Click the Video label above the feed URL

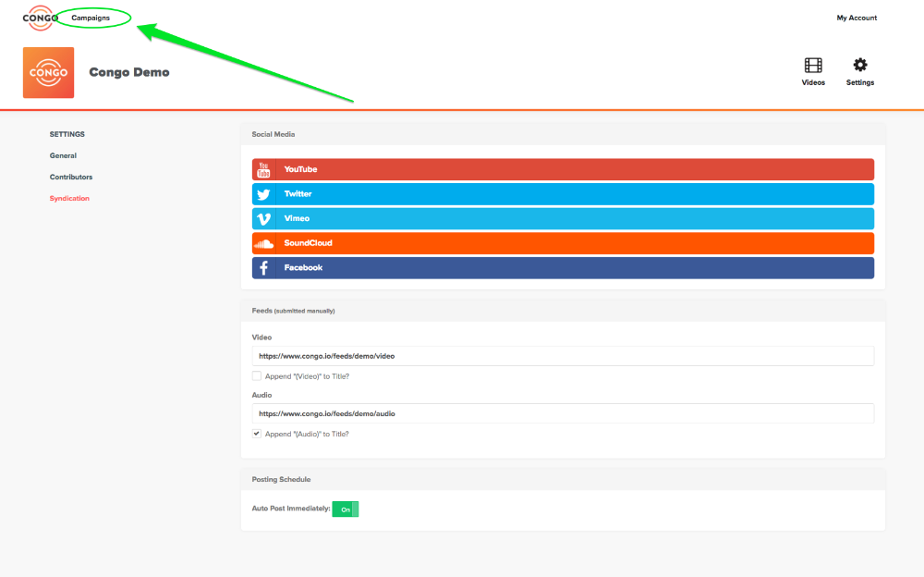pos(261,338)
